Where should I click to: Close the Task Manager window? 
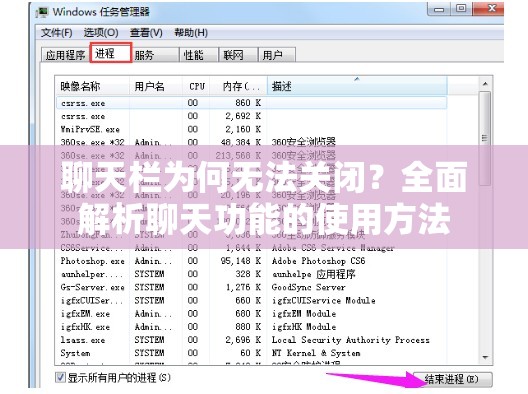(x=488, y=8)
